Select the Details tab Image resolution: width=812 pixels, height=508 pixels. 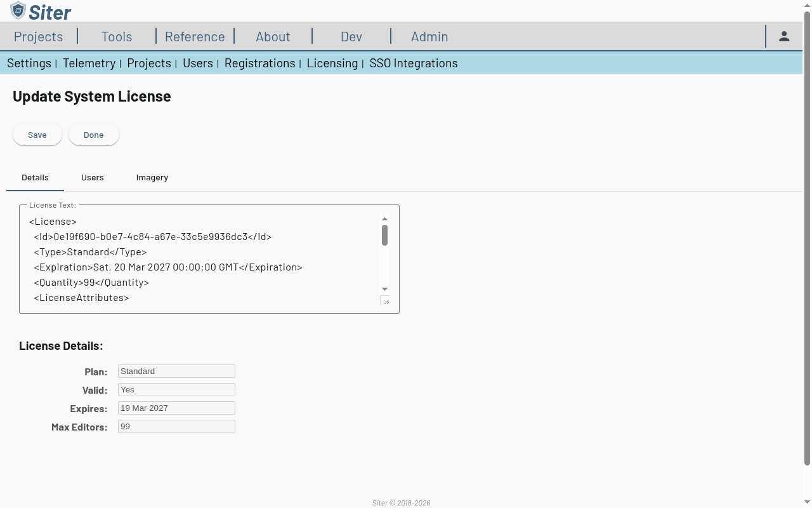(35, 177)
